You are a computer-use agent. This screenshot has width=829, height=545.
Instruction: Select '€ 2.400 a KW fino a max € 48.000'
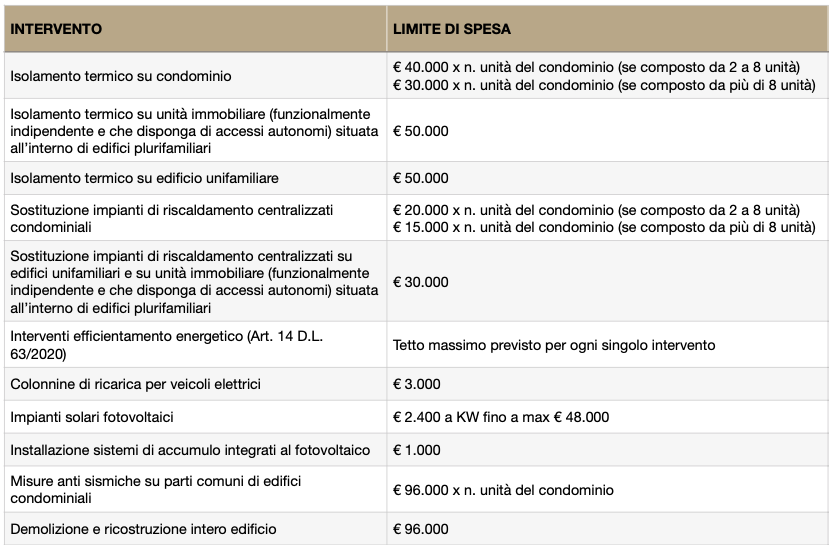[501, 417]
